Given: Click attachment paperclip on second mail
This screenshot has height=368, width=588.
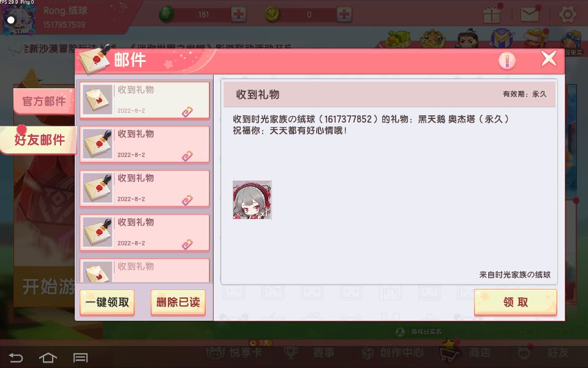Looking at the screenshot, I should pyautogui.click(x=187, y=156).
